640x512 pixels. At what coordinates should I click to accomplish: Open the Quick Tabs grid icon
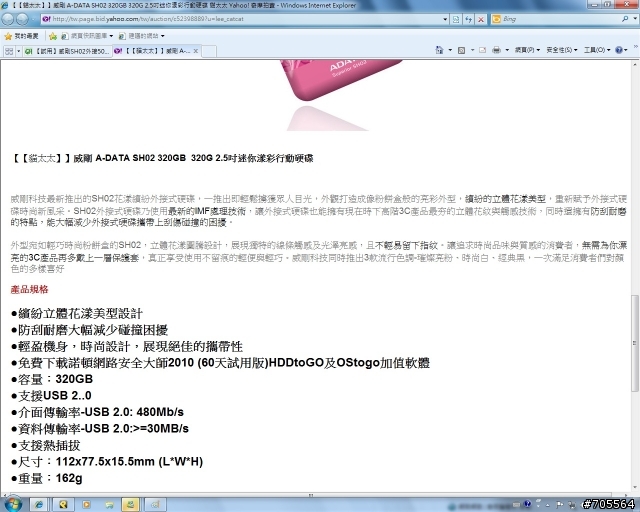9,51
